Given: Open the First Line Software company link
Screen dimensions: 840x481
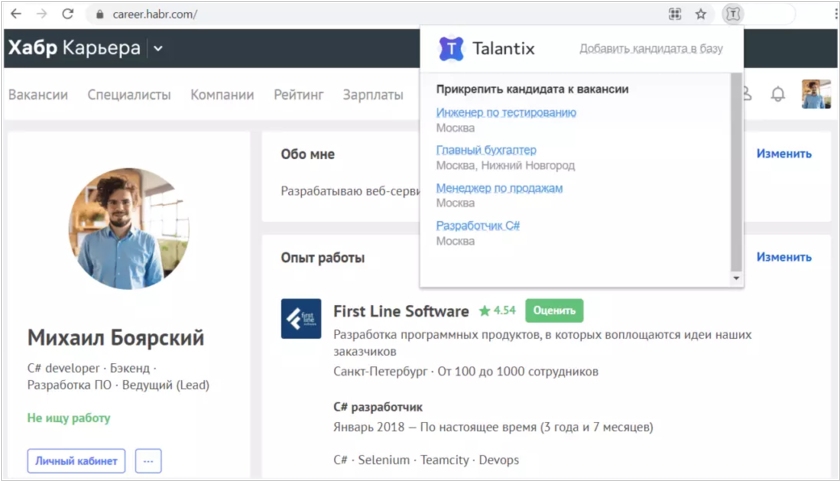Looking at the screenshot, I should 401,311.
